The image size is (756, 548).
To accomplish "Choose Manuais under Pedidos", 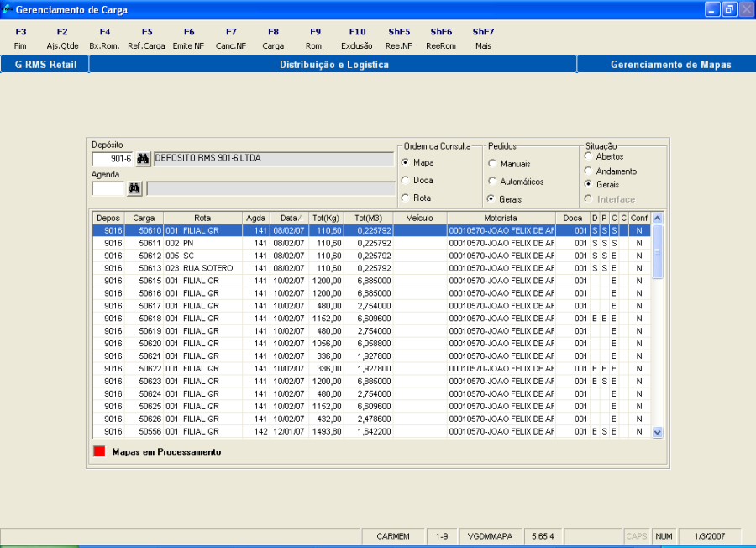I will [491, 164].
